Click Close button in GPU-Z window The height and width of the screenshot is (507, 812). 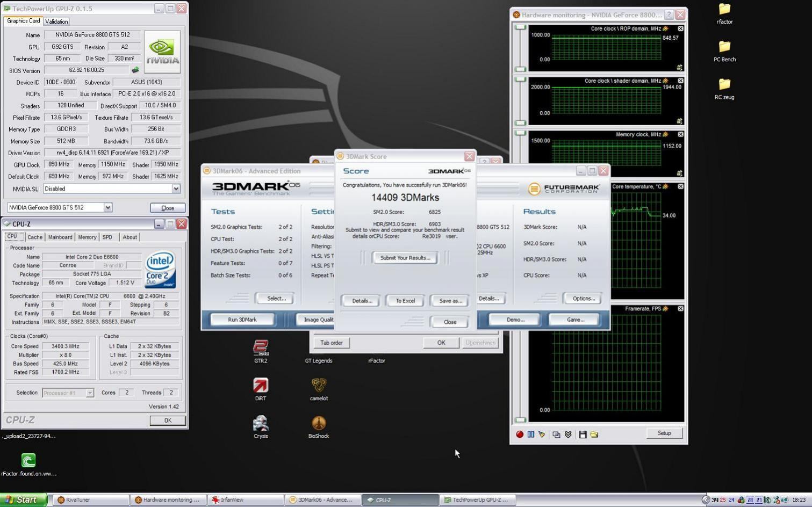[x=168, y=208]
